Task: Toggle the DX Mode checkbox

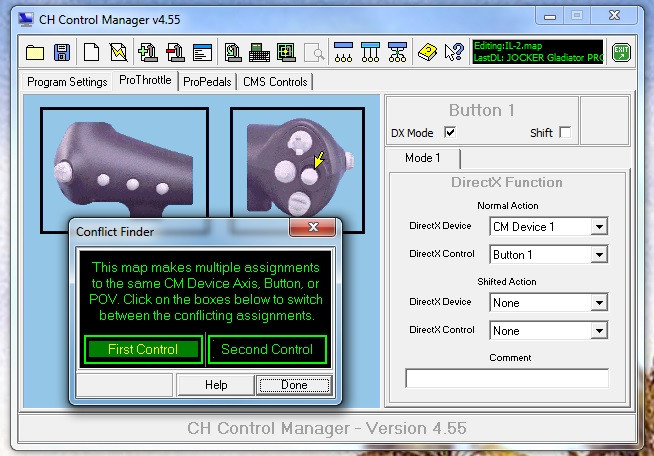Action: tap(450, 133)
